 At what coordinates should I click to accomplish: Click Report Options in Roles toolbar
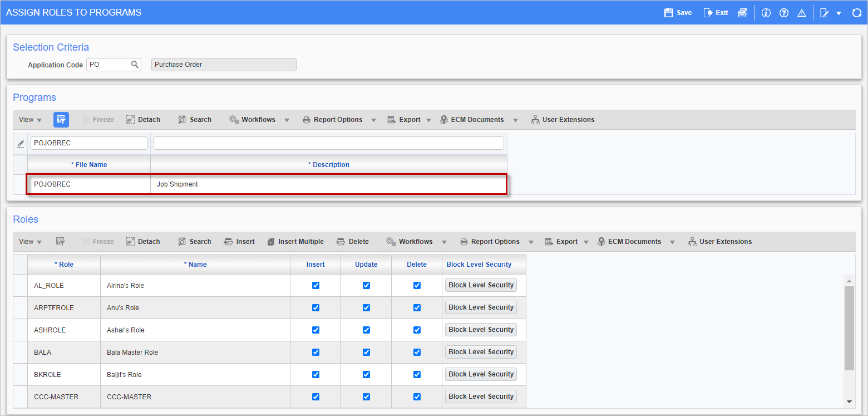click(x=490, y=242)
